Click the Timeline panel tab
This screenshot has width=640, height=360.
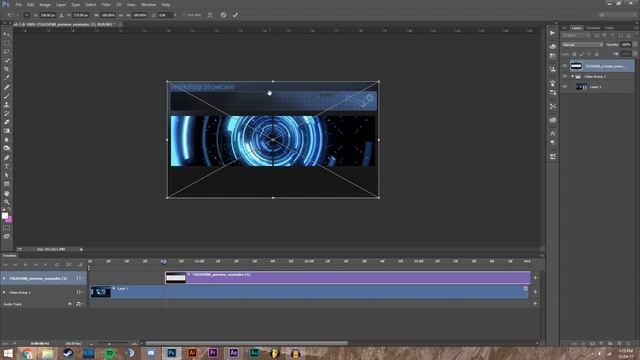click(10, 256)
